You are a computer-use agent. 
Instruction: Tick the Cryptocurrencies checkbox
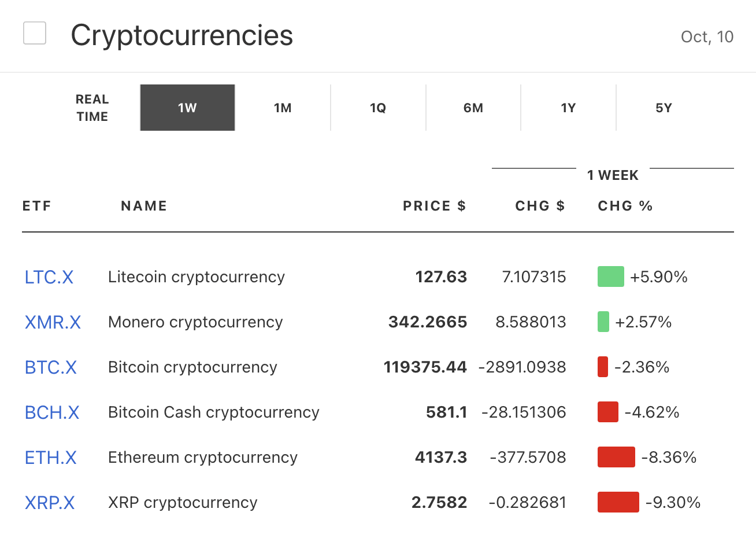pos(35,33)
